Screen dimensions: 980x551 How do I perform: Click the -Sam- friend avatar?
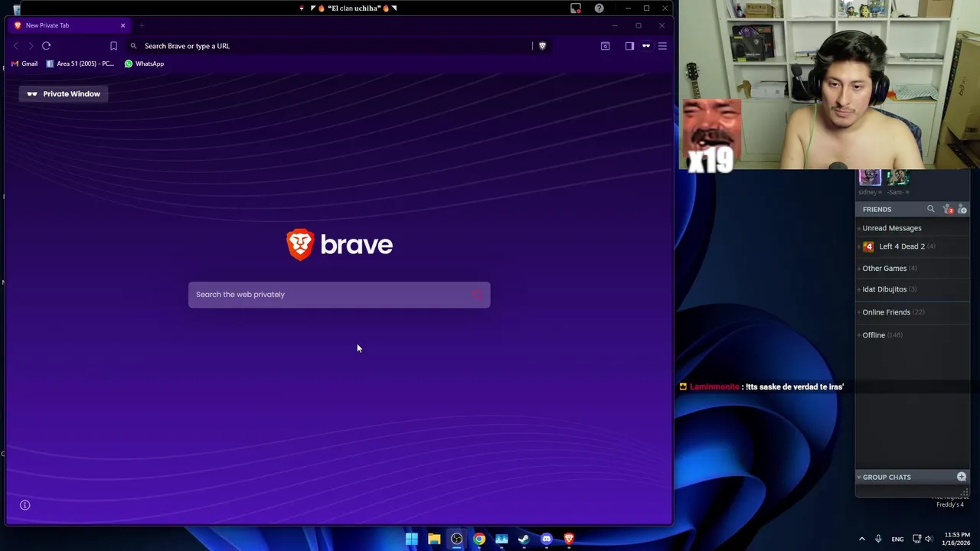coord(897,177)
